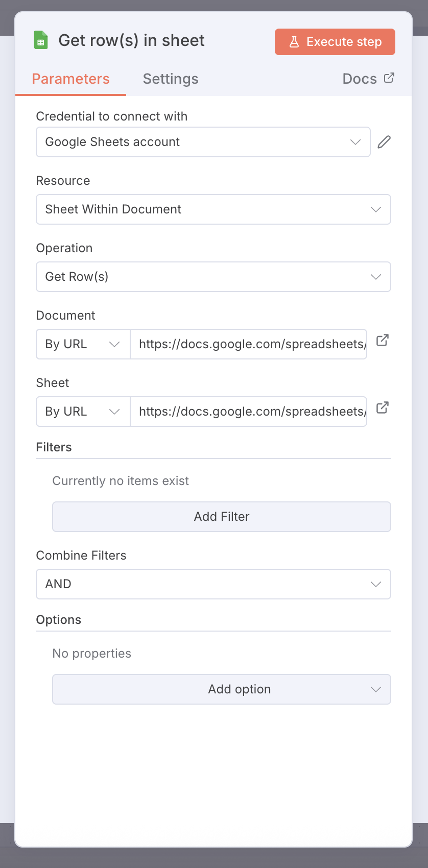Open the Google Sheets account credential dropdown
Image resolution: width=428 pixels, height=868 pixels.
point(203,142)
